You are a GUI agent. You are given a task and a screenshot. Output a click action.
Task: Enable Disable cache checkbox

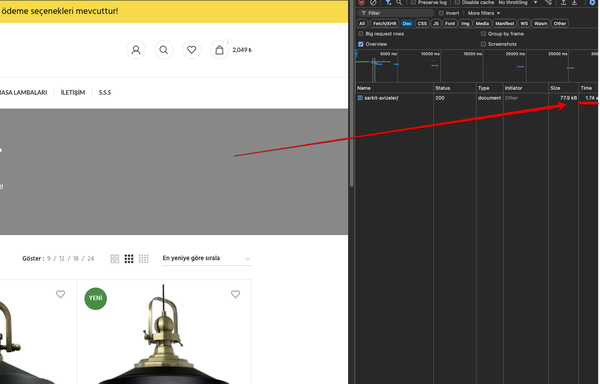pyautogui.click(x=457, y=2)
